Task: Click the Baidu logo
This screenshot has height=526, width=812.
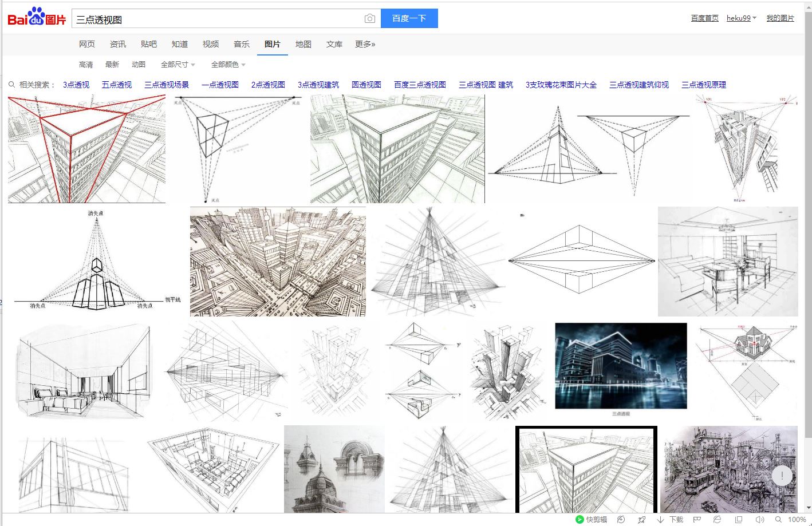Action: pos(37,18)
